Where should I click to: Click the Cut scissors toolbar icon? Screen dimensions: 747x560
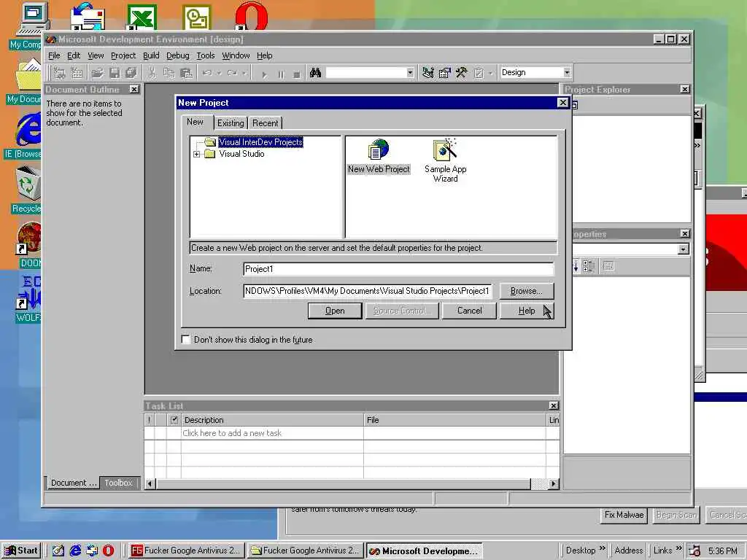click(x=152, y=73)
